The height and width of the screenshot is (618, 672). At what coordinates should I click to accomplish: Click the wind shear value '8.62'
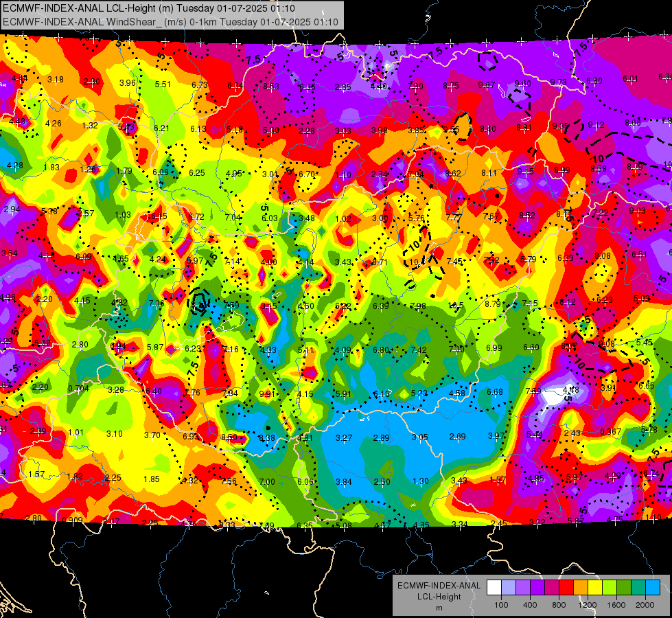pyautogui.click(x=453, y=173)
